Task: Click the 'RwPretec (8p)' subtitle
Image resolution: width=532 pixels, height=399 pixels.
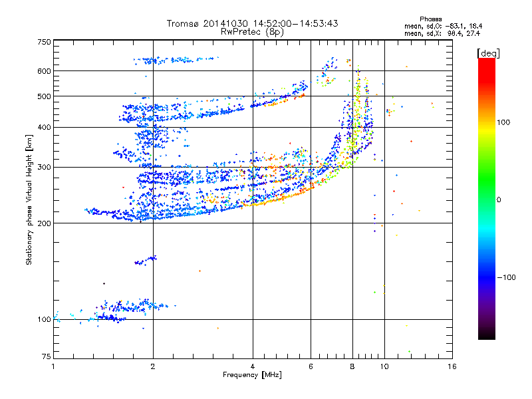Action: [x=252, y=32]
